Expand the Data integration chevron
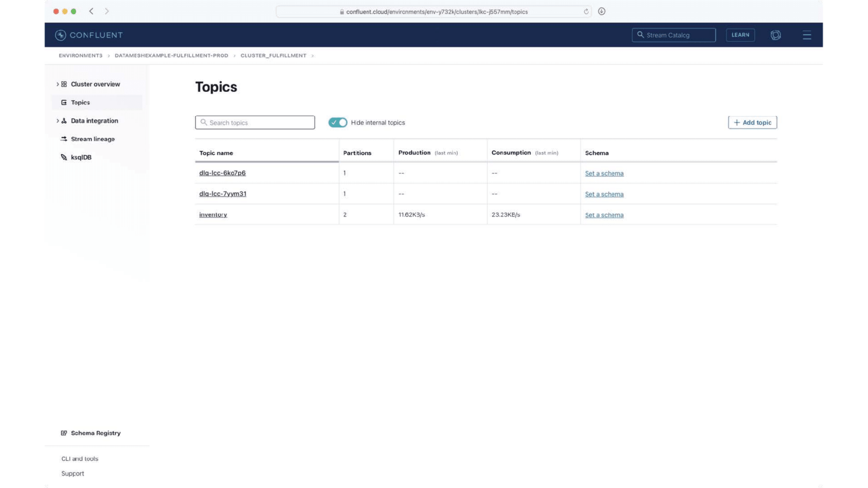The width and height of the screenshot is (868, 488). click(58, 121)
